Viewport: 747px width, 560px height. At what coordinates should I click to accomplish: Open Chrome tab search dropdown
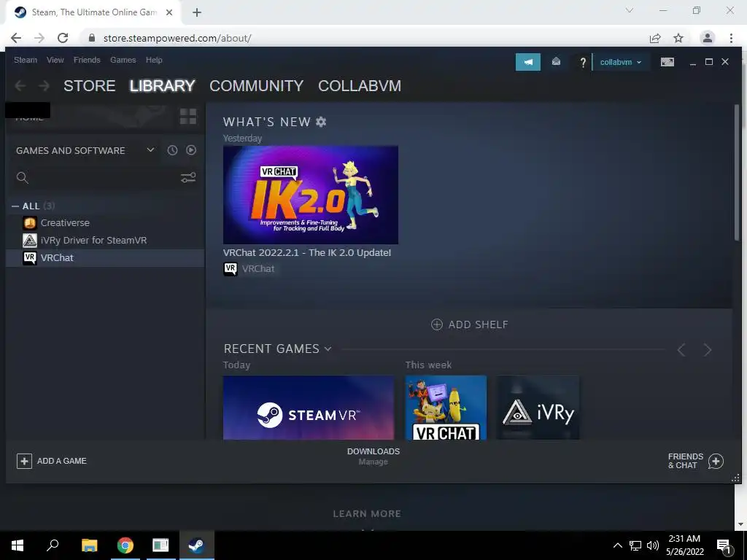coord(630,10)
